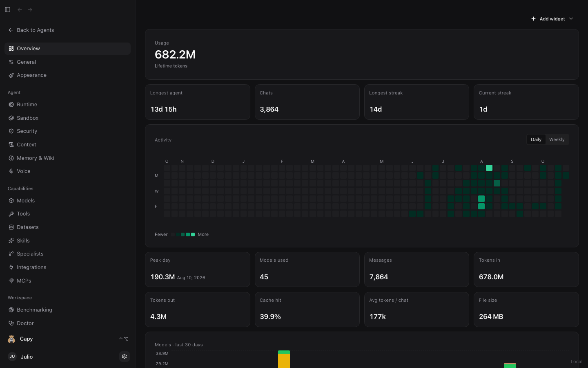Switch activity view to Weekly
Viewport: 588px width, 368px height.
pyautogui.click(x=557, y=139)
